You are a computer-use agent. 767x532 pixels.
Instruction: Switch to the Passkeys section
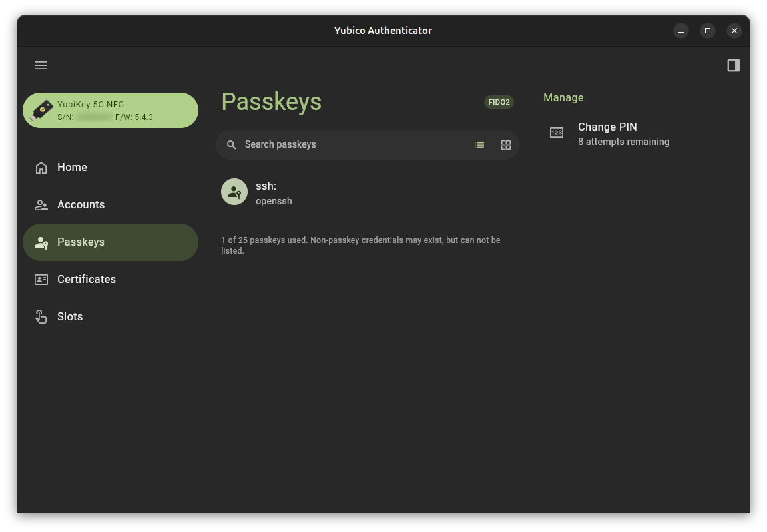pos(81,242)
